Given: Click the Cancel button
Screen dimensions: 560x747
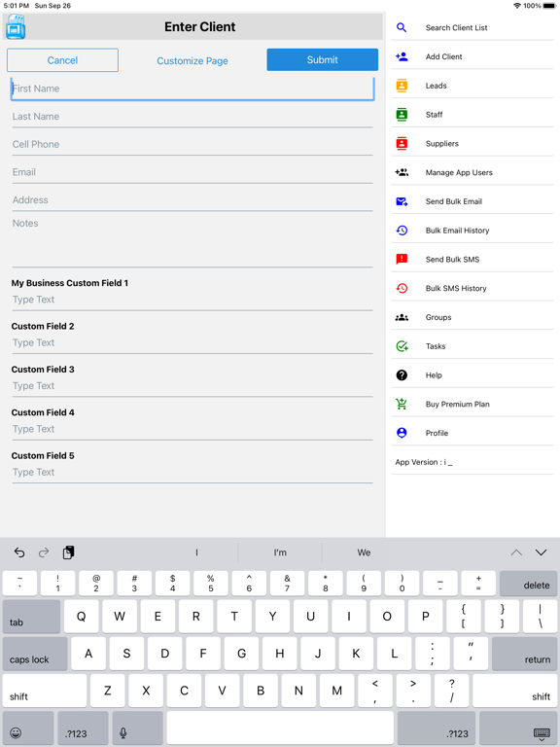Looking at the screenshot, I should coord(62,60).
